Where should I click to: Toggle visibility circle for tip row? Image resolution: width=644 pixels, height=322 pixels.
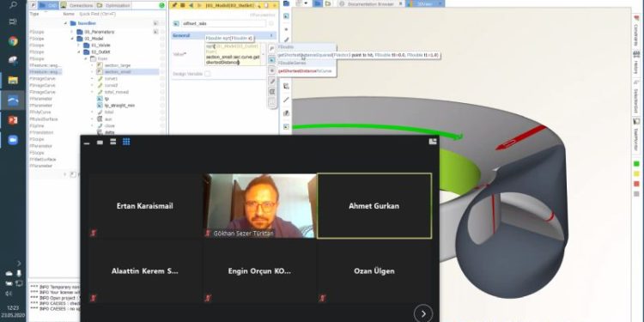[162, 99]
